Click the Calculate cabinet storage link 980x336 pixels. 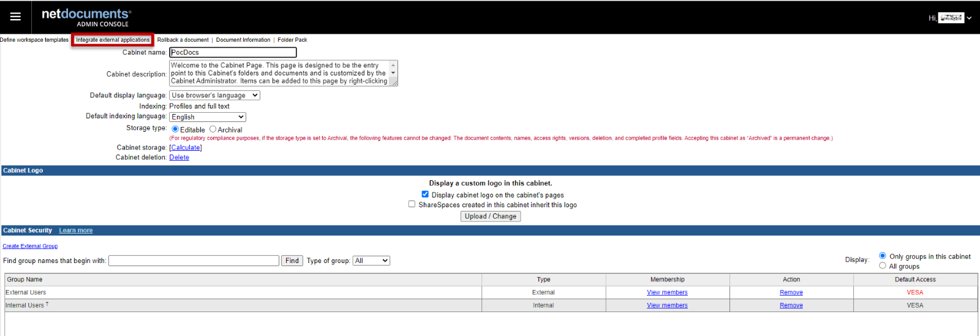pyautogui.click(x=186, y=147)
